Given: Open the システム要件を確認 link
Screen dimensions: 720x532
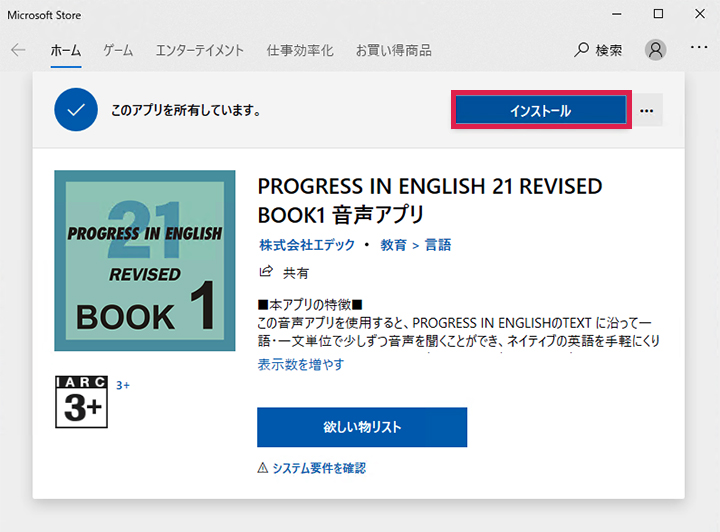Looking at the screenshot, I should point(319,468).
